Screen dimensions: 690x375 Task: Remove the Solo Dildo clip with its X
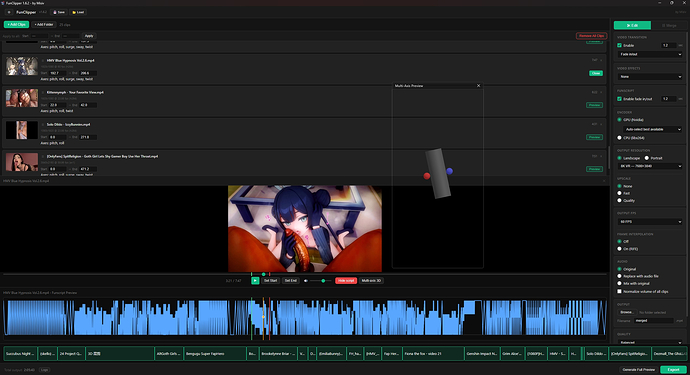pos(601,125)
